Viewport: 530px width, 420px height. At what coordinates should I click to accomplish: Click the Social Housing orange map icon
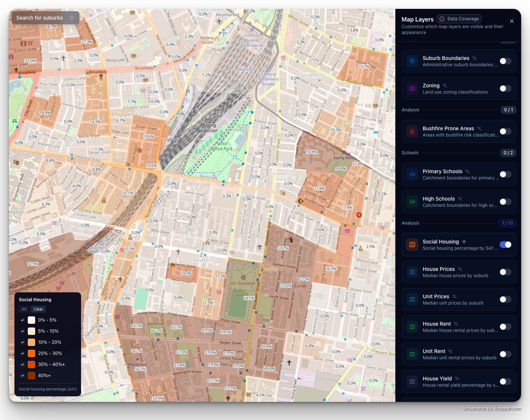[x=412, y=245]
